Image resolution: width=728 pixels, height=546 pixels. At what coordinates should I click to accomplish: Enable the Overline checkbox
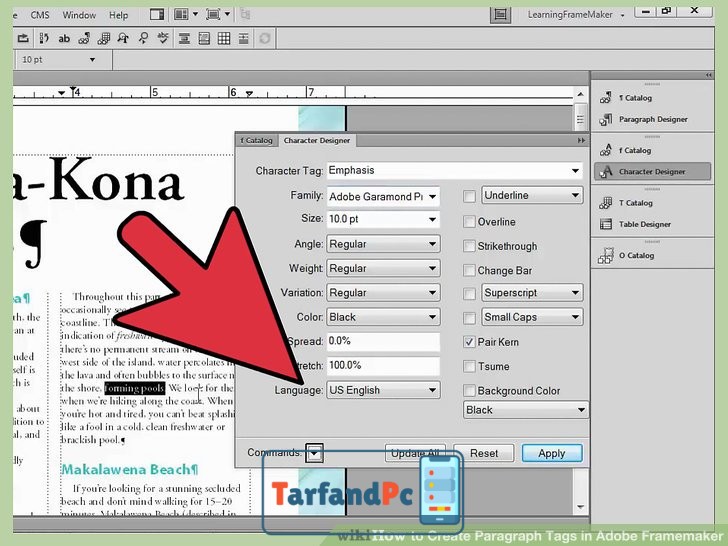pyautogui.click(x=469, y=221)
